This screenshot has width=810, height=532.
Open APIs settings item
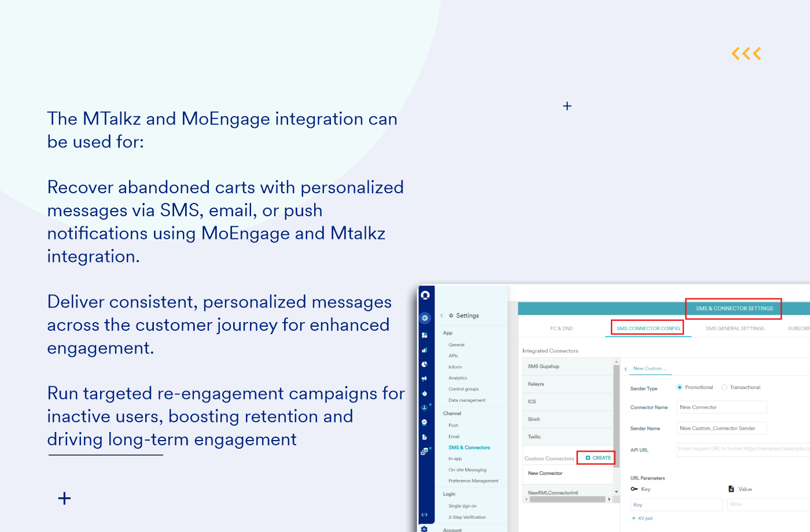453,356
